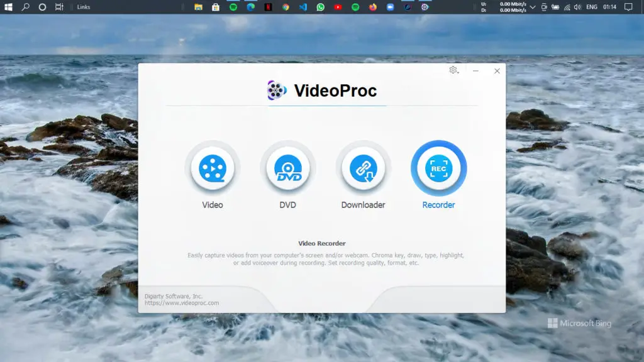The height and width of the screenshot is (362, 644).
Task: Open the clock showing 01:14
Action: click(609, 7)
